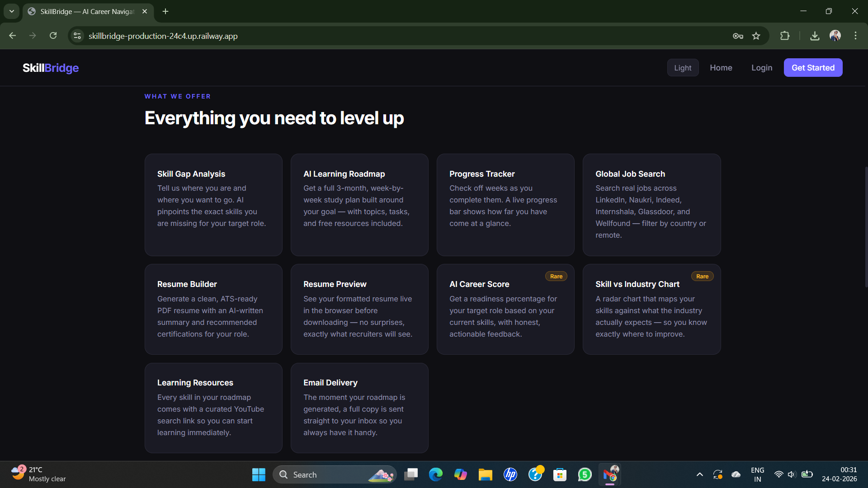Open the browser Extensions puzzle icon
This screenshot has height=488, width=868.
[x=785, y=36]
